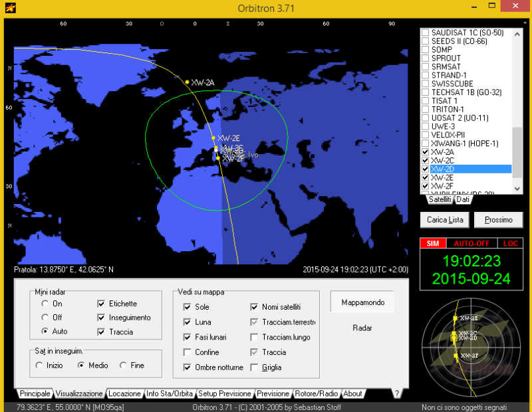The image size is (532, 412).
Task: Toggle Nomi satelliti labels
Action: (x=254, y=307)
